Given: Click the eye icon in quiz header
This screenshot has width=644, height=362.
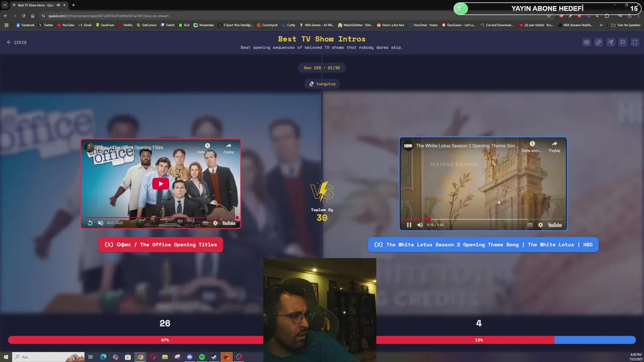Looking at the screenshot, I should click(x=587, y=42).
